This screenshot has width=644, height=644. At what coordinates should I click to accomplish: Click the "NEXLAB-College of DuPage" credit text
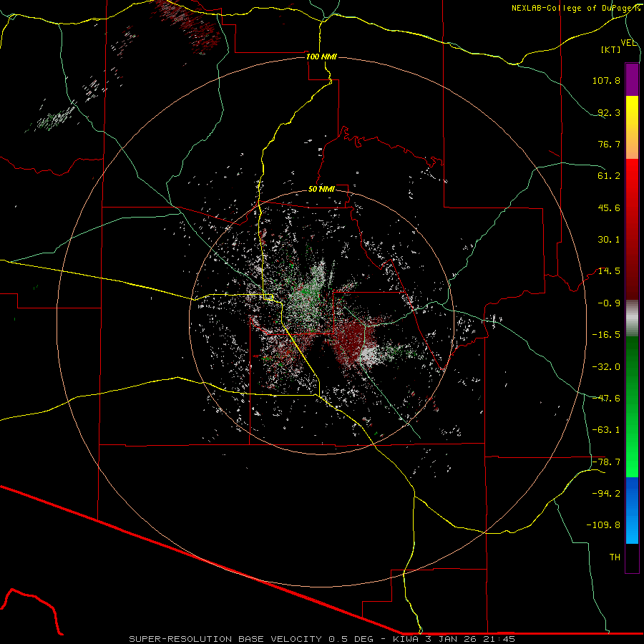point(572,8)
